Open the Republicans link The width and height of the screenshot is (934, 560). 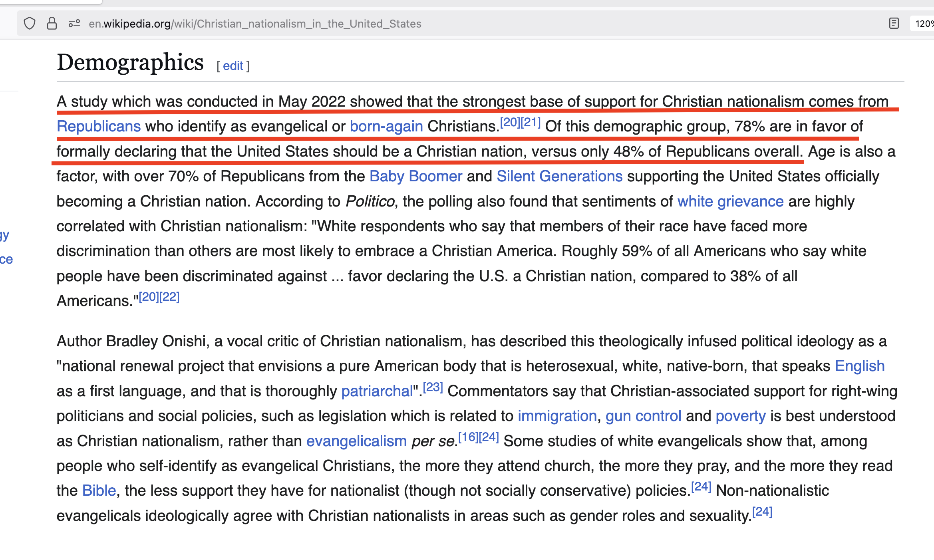pyautogui.click(x=99, y=127)
